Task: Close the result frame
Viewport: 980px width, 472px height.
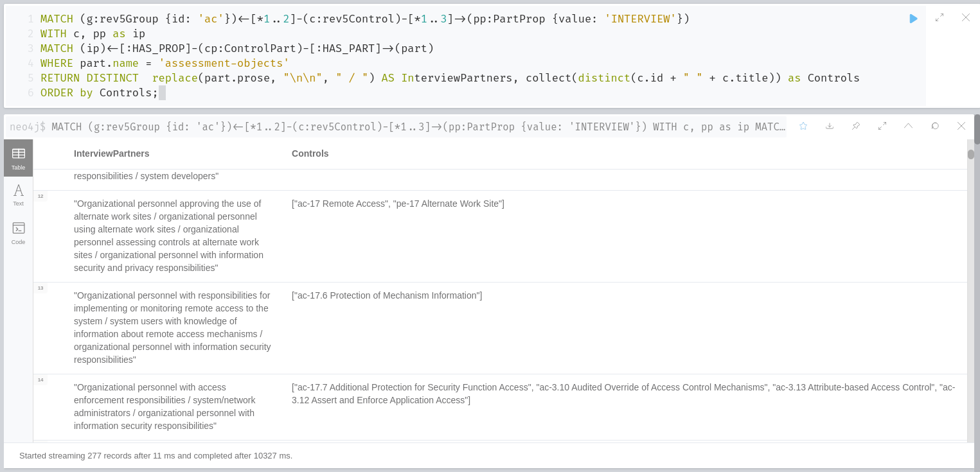Action: click(x=961, y=126)
